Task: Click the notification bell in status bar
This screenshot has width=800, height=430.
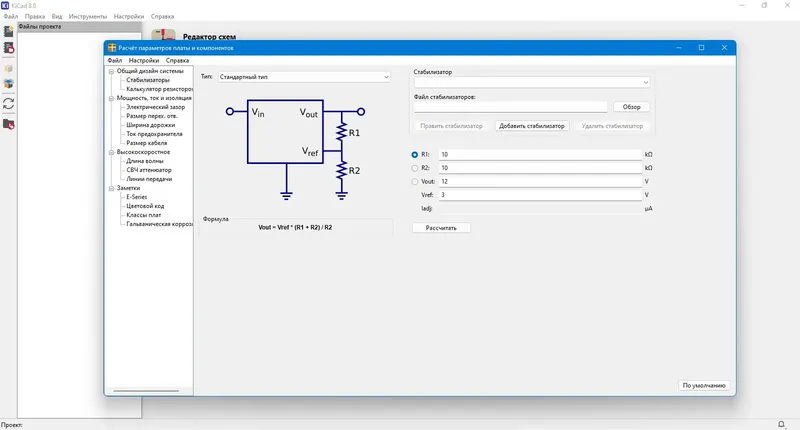Action: click(x=781, y=424)
